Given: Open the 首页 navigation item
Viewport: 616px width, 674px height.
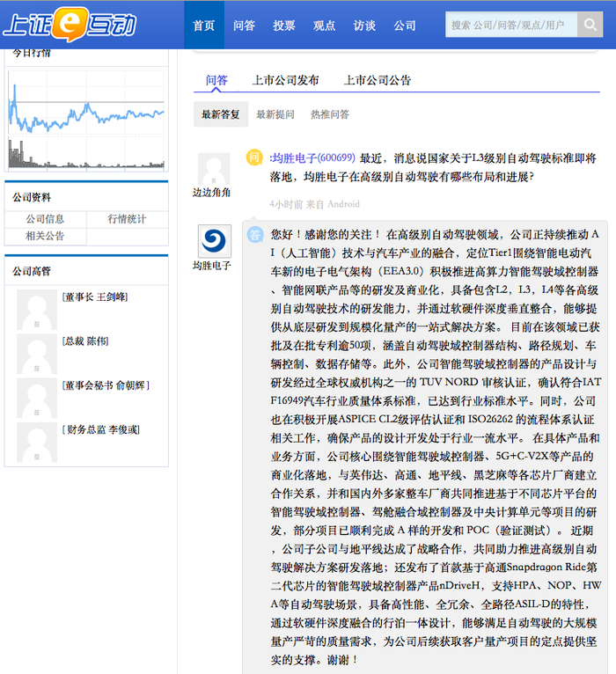Looking at the screenshot, I should click(x=204, y=26).
